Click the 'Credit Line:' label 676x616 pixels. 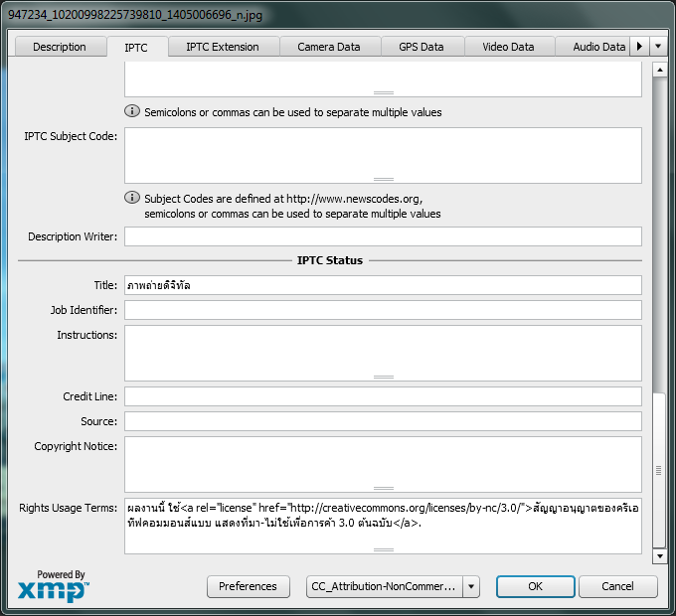pyautogui.click(x=90, y=396)
